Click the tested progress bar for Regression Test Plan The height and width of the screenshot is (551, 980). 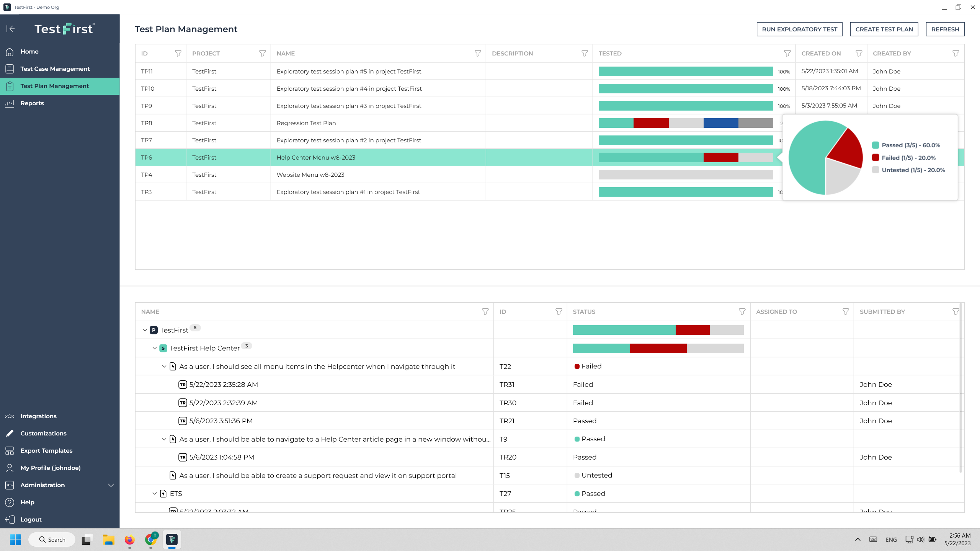point(685,123)
